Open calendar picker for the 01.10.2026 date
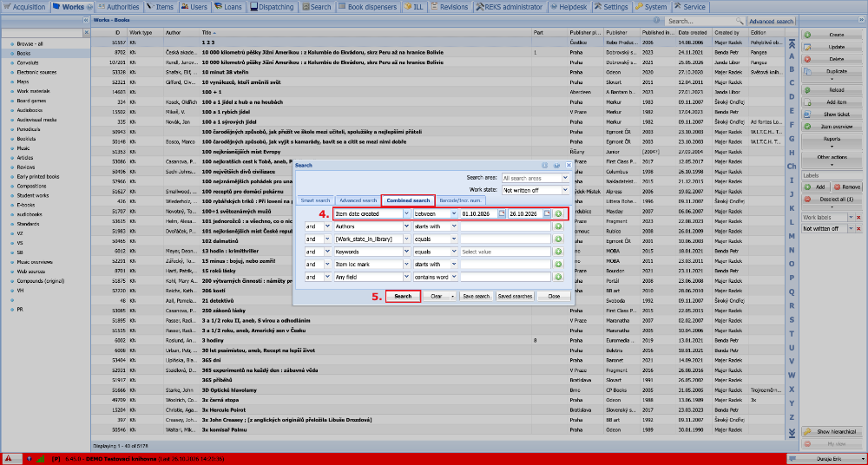This screenshot has height=465, width=868. click(501, 213)
